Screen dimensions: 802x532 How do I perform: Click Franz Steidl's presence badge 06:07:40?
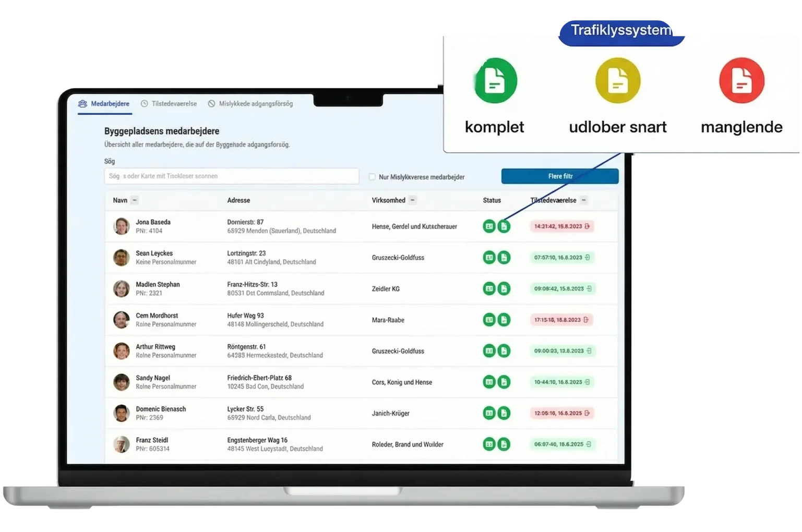[x=562, y=444]
